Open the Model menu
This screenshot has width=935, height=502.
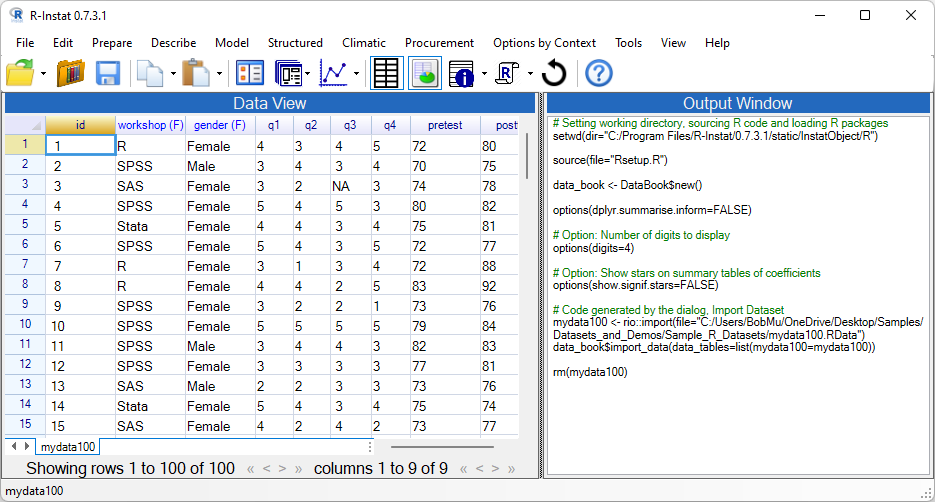coord(232,43)
